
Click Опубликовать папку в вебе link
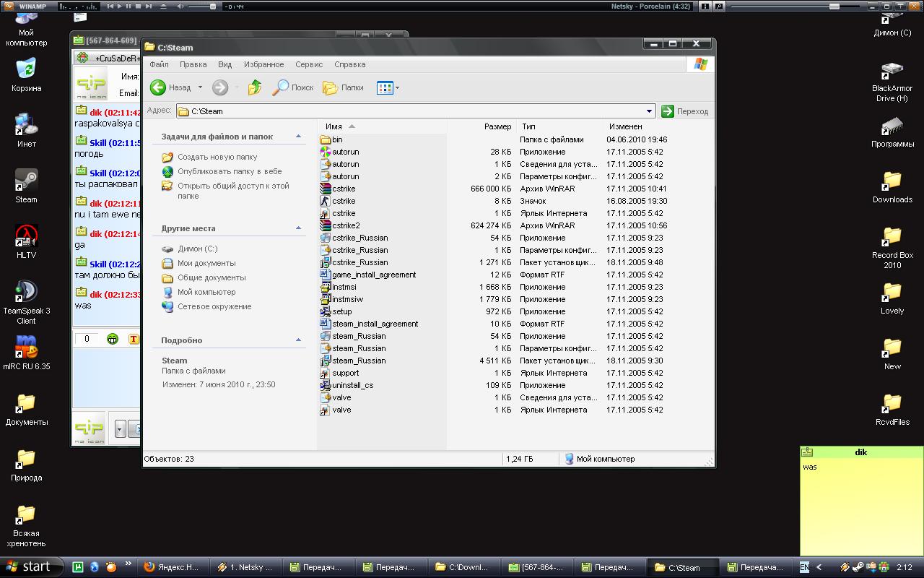(x=230, y=171)
